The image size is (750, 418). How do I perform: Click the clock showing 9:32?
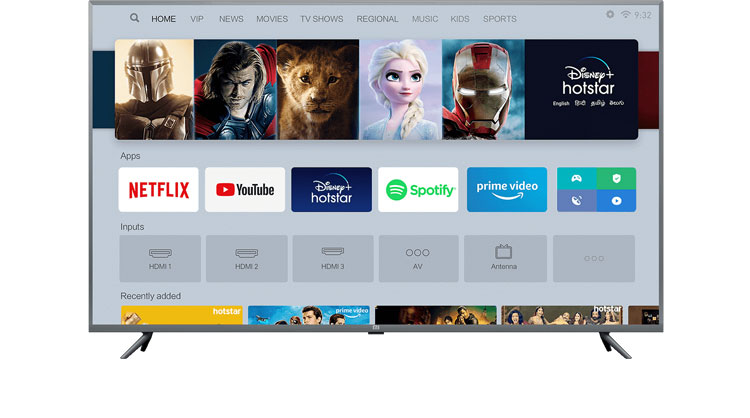click(643, 15)
